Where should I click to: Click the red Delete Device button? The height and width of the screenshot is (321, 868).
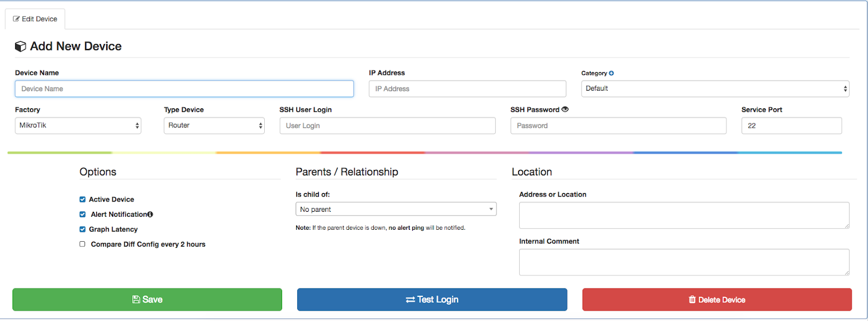pyautogui.click(x=717, y=299)
